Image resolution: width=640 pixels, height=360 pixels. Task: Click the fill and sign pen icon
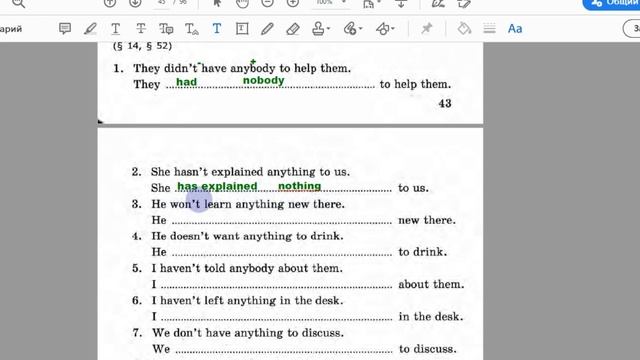pos(438,3)
